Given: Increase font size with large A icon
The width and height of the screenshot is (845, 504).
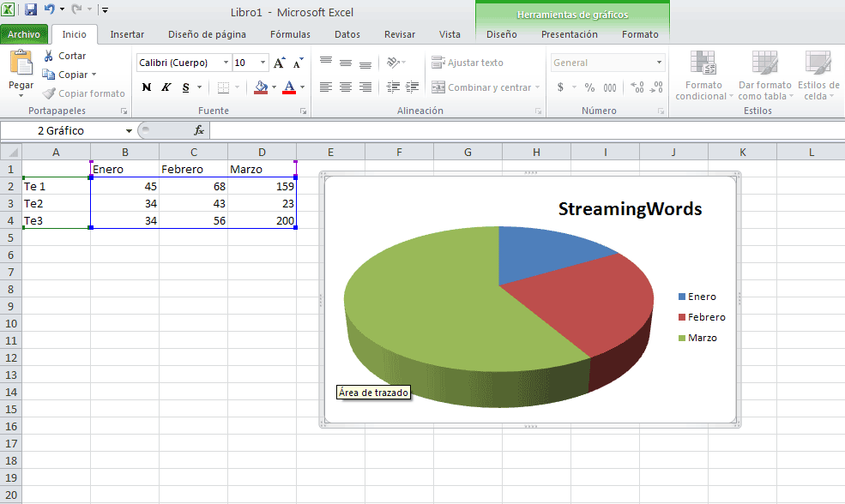Looking at the screenshot, I should coord(279,63).
